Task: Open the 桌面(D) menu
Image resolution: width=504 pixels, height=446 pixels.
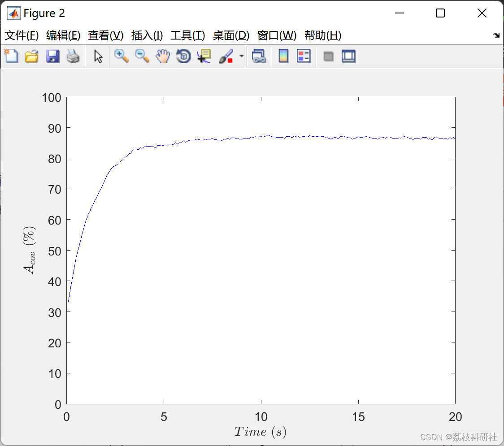Action: [231, 35]
